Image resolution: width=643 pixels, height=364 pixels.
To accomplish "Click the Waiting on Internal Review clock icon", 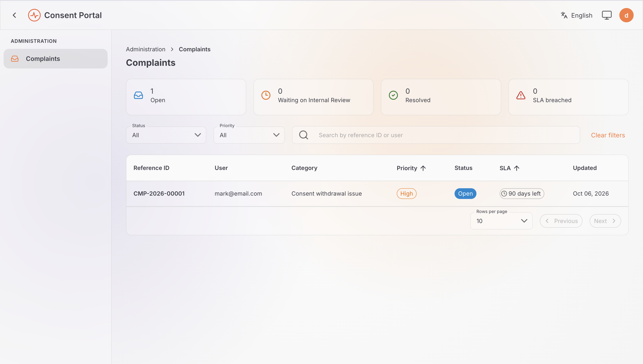I will [266, 95].
